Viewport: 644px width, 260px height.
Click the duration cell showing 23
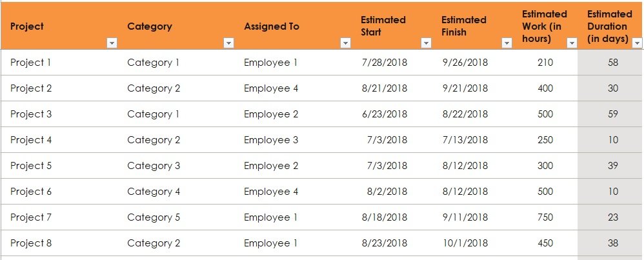(x=610, y=217)
